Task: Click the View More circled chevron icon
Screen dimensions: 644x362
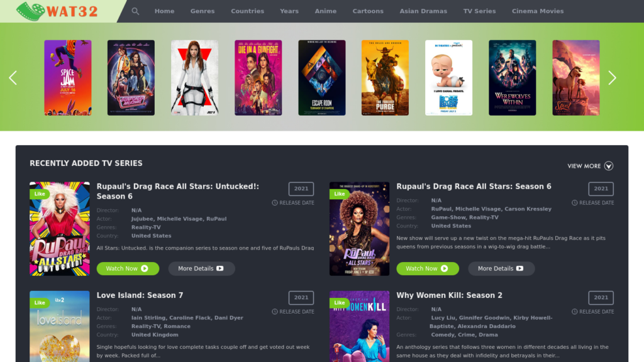Action: tap(609, 166)
